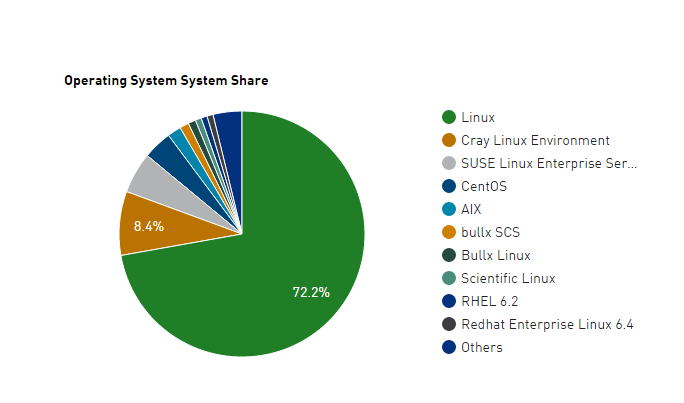This screenshot has height=403, width=684.
Task: Click the 72.2% label on the pie
Action: click(x=311, y=292)
